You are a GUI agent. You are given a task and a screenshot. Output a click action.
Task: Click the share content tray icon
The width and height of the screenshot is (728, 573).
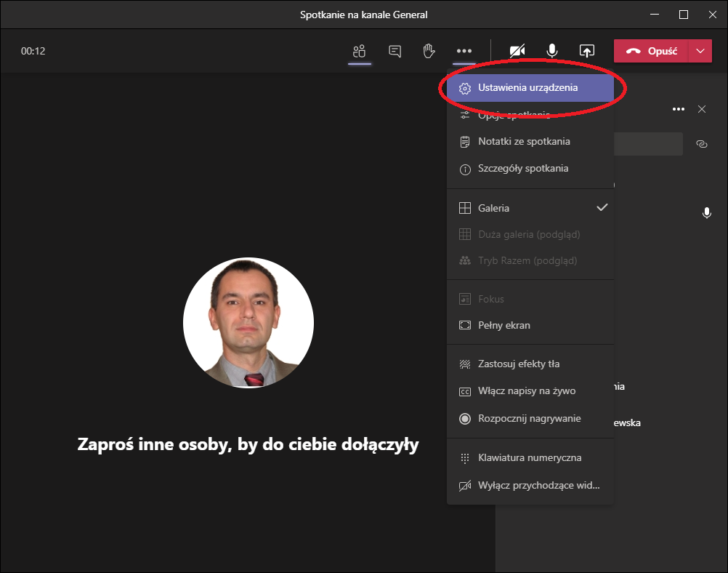pos(586,51)
